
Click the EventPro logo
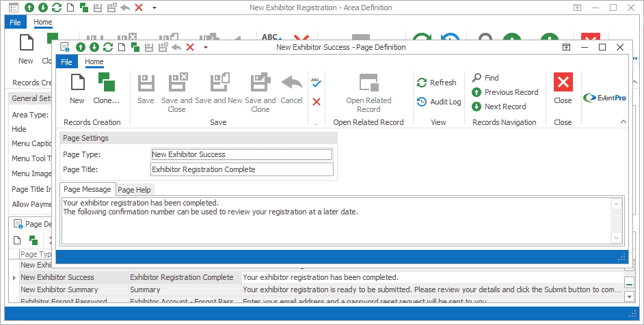604,98
